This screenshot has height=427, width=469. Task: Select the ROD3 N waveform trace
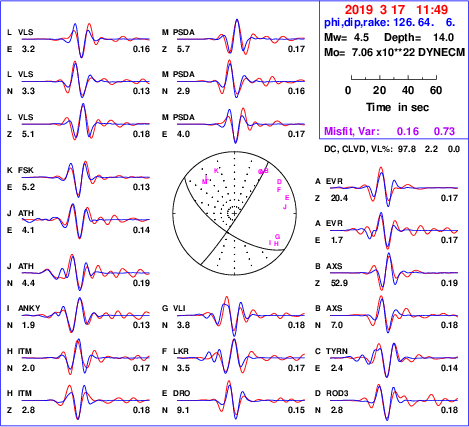pyautogui.click(x=394, y=401)
